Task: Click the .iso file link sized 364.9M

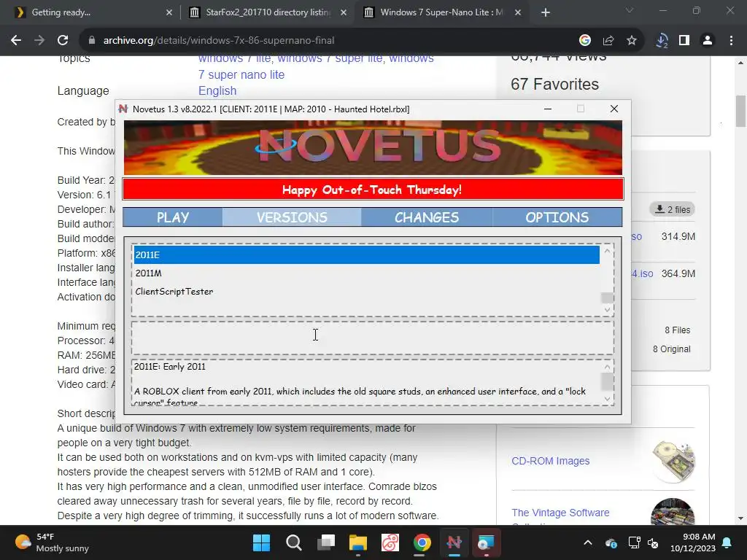Action: 642,274
